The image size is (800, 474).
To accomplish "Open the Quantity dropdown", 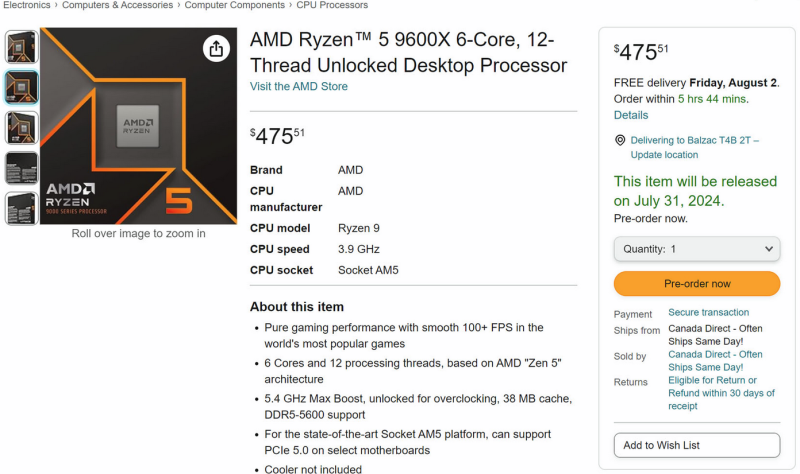I will [x=696, y=249].
